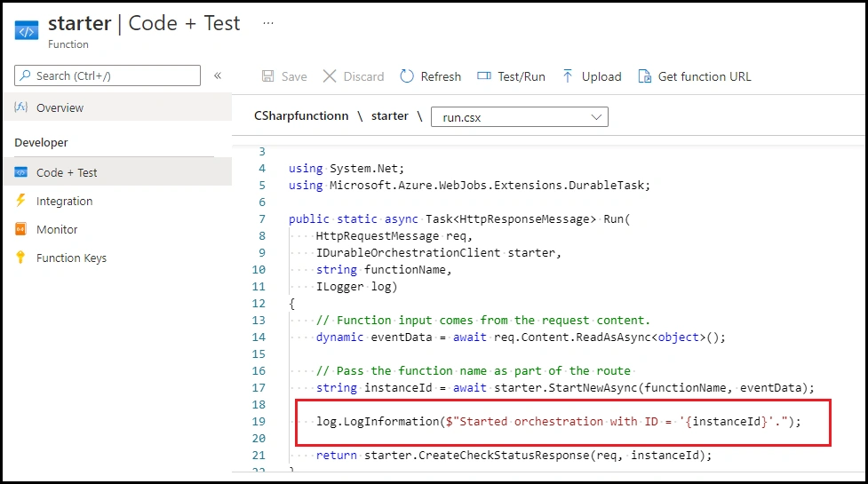Click comment 'Pass the function name' line
The height and width of the screenshot is (484, 868).
point(474,370)
